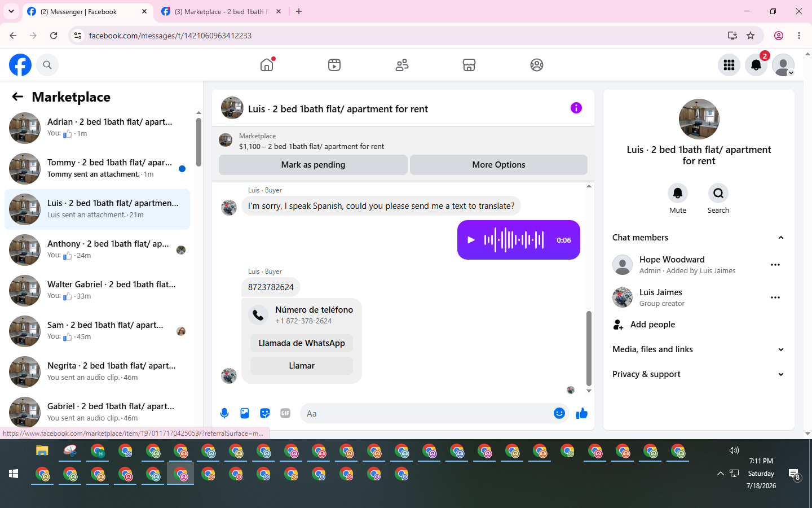This screenshot has width=812, height=508.
Task: Open Chrome profile button
Action: pos(779,36)
